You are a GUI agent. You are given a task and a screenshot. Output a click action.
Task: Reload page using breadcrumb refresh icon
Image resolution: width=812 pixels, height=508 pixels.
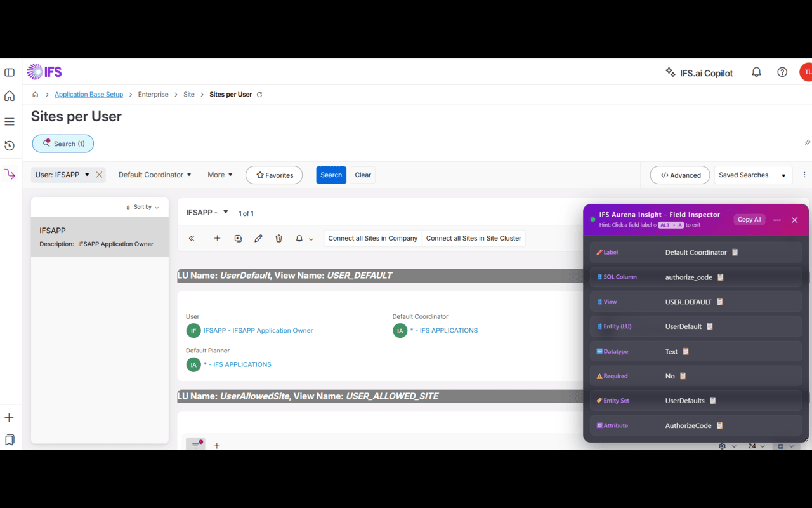(259, 95)
